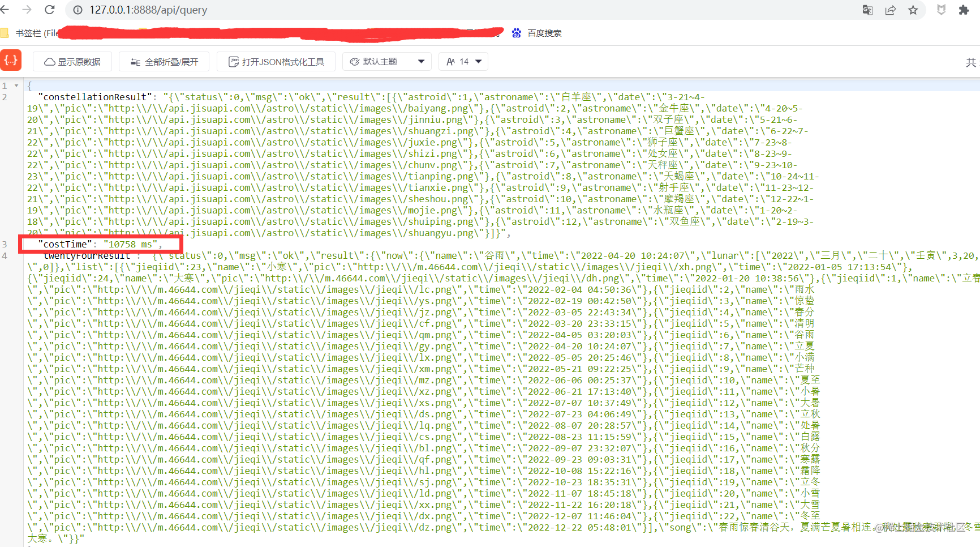The image size is (980, 547).
Task: Open the font size 14 dropdown
Action: pos(463,62)
